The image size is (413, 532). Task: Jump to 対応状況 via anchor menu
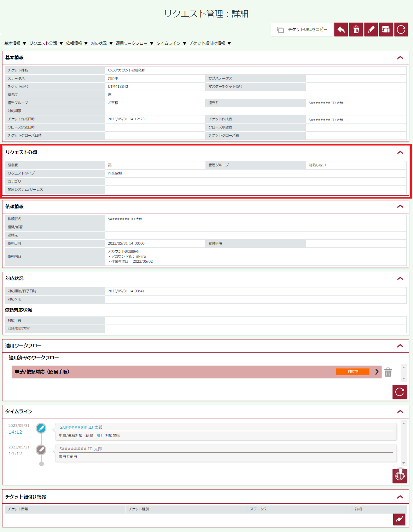click(102, 43)
